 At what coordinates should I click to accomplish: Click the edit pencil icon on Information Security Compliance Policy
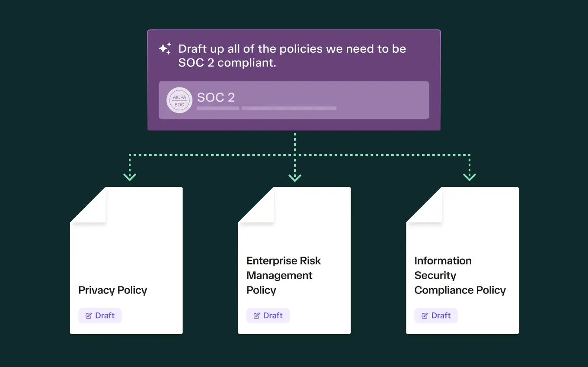point(425,316)
